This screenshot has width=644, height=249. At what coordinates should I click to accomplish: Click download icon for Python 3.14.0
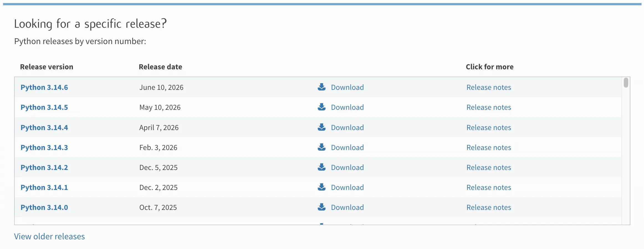tap(321, 207)
